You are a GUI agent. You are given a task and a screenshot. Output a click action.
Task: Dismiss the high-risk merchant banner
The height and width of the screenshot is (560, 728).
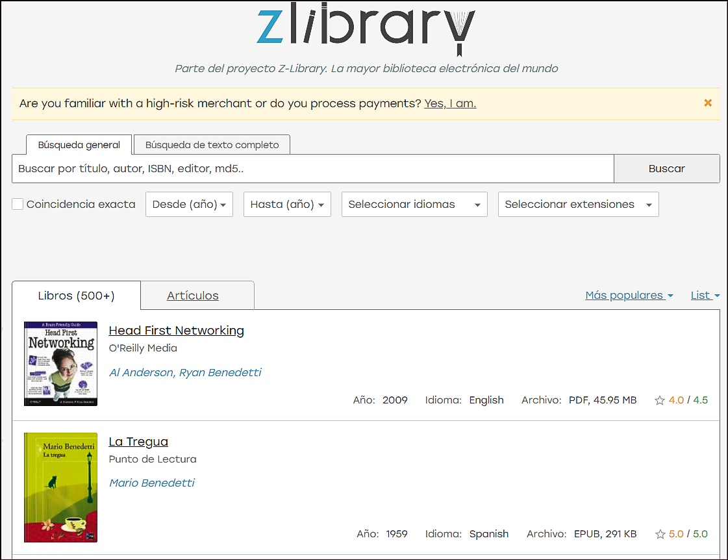coord(708,103)
